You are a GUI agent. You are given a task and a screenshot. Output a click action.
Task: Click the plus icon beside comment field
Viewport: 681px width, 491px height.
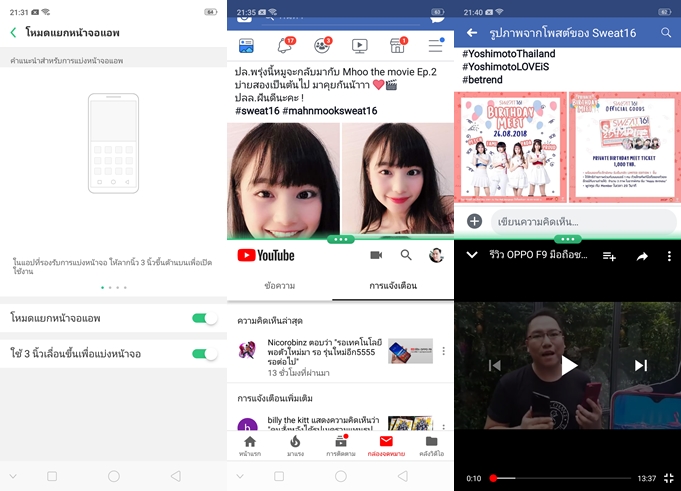474,221
